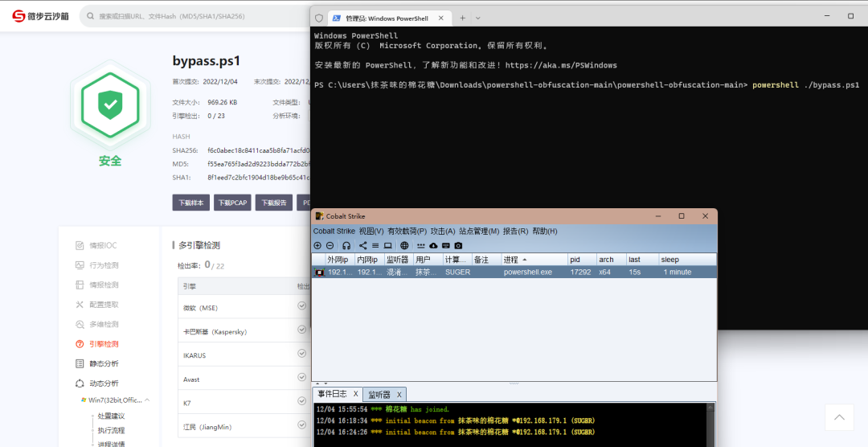
Task: Open 多维检测 in the sandbox sidebar
Action: click(97, 324)
